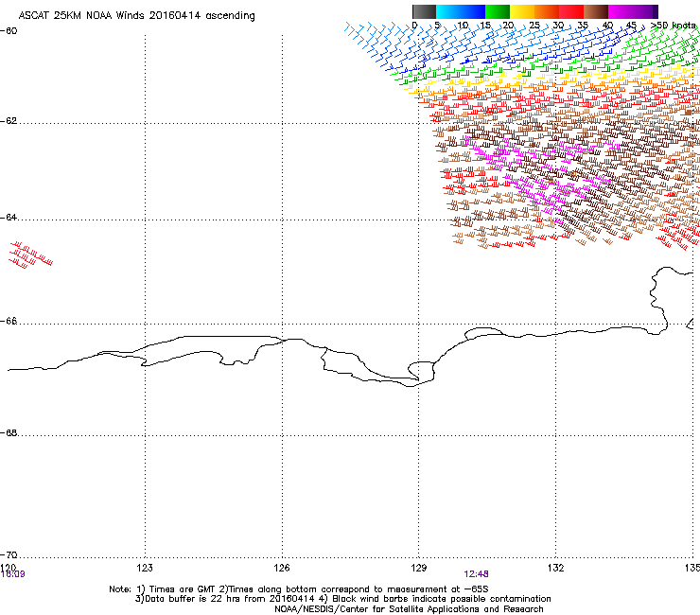Viewport: 700px width, 615px height.
Task: Click the '25' label under the color bar
Action: pyautogui.click(x=534, y=26)
